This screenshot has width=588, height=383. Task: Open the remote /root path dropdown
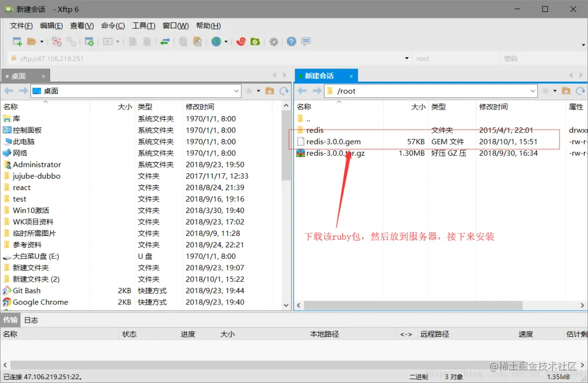tap(533, 90)
